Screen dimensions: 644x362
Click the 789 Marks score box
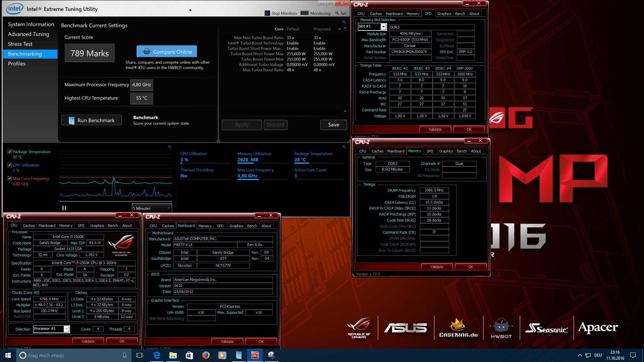tap(90, 53)
